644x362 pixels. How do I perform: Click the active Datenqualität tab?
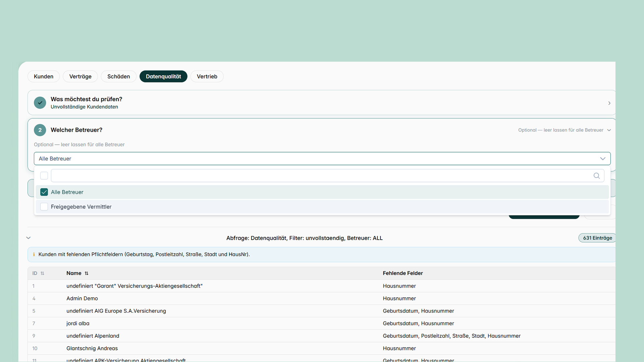click(x=163, y=76)
